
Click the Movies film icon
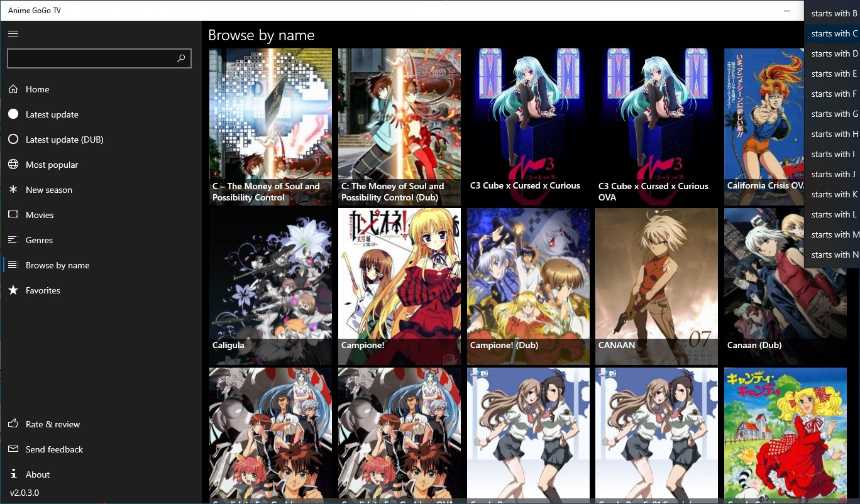(13, 215)
